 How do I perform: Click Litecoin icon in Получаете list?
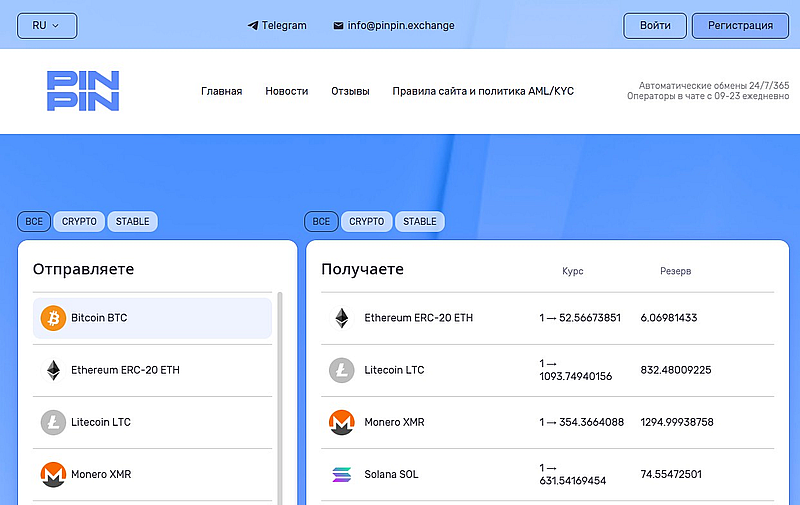pyautogui.click(x=342, y=370)
